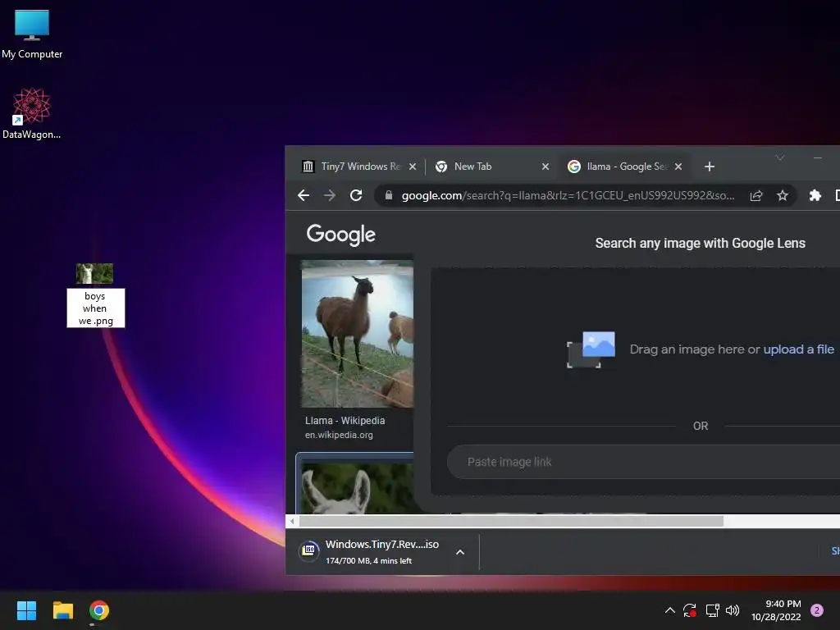Image resolution: width=840 pixels, height=630 pixels.
Task: Go forward in Chrome
Action: tap(330, 195)
